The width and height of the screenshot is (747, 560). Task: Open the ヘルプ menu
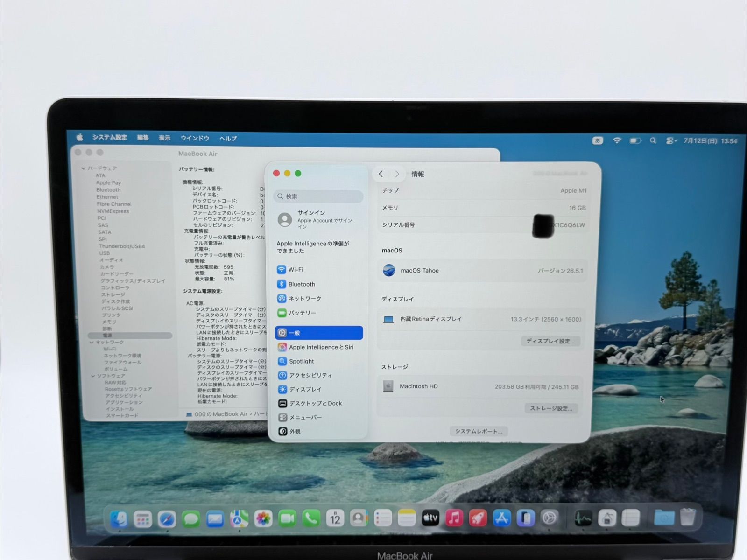tap(228, 139)
